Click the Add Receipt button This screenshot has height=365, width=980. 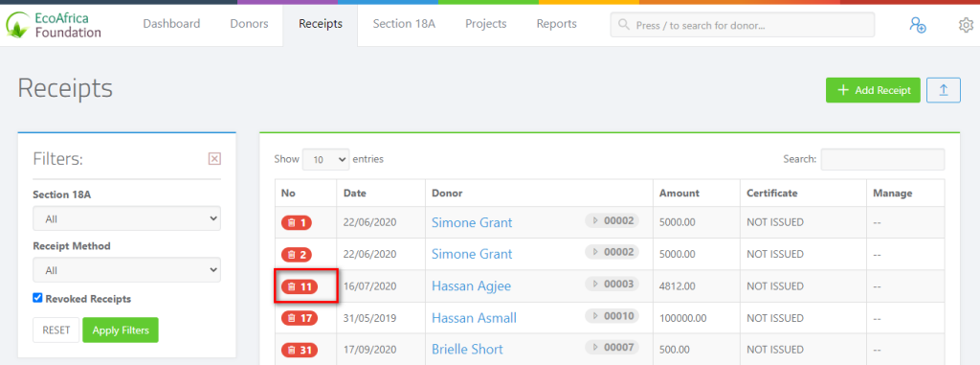(873, 90)
